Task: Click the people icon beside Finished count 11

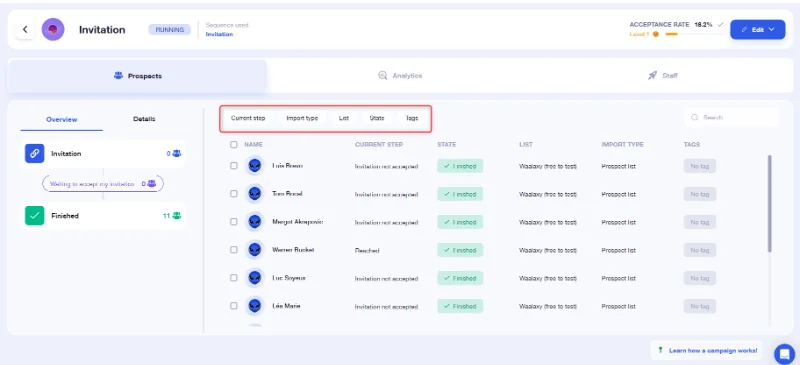Action: point(177,215)
